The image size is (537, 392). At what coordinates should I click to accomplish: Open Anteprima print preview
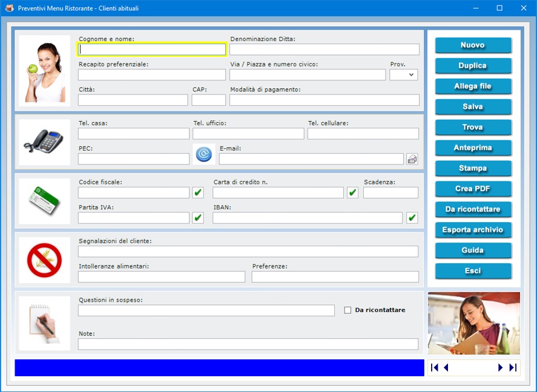[473, 148]
